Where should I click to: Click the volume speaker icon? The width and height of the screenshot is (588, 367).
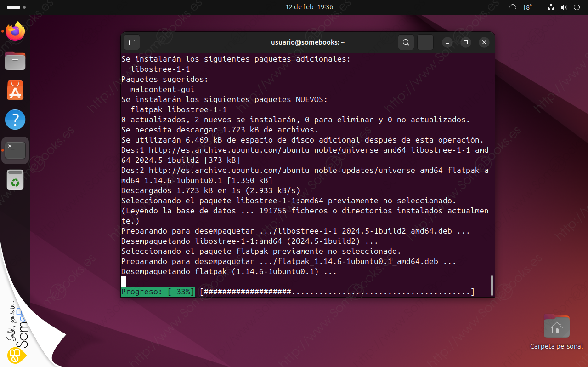(x=564, y=7)
